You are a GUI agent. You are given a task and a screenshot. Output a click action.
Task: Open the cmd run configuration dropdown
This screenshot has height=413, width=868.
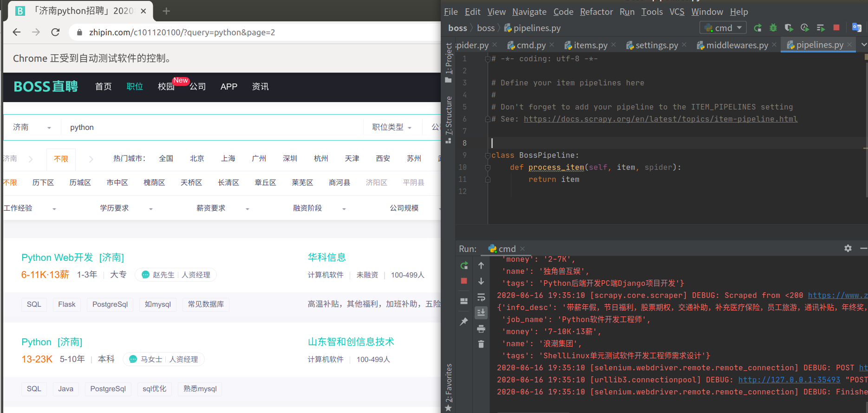(723, 28)
